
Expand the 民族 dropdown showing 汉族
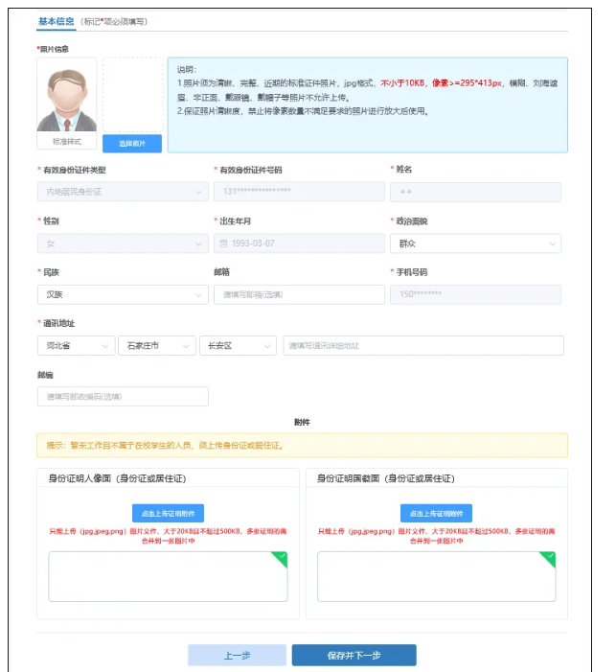tap(122, 294)
